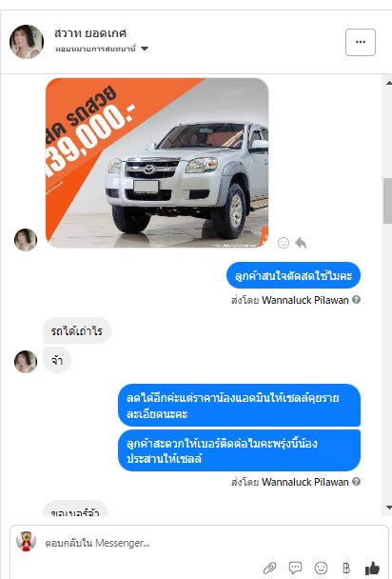Viewport: 392px width, 579px height.
Task: Open the three-dot conversation options menu
Action: click(x=361, y=42)
